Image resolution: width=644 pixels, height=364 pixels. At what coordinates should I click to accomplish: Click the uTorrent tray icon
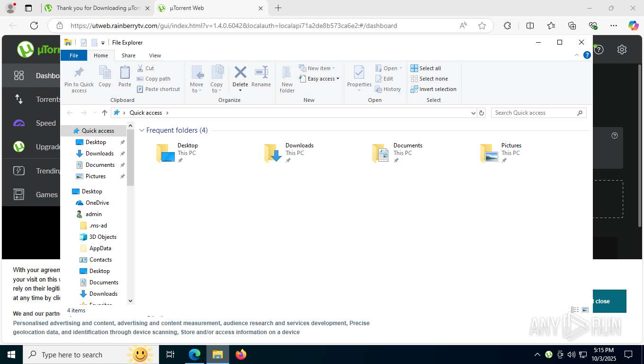click(x=549, y=355)
